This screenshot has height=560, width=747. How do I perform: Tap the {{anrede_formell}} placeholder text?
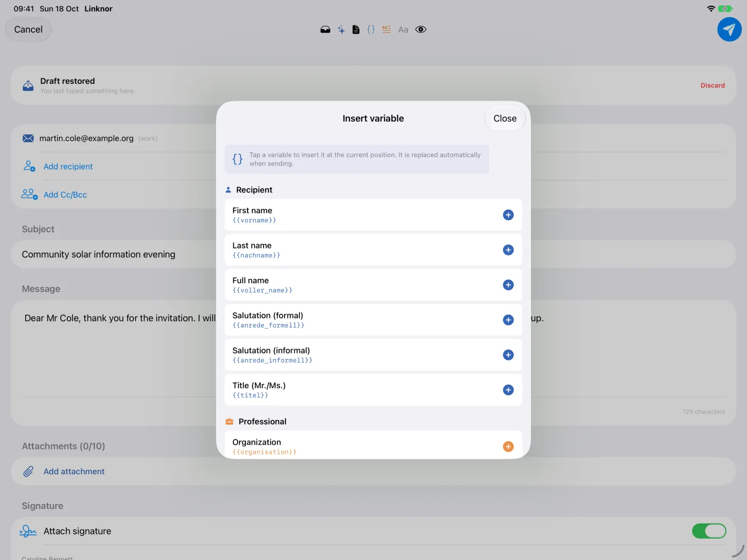click(x=268, y=325)
